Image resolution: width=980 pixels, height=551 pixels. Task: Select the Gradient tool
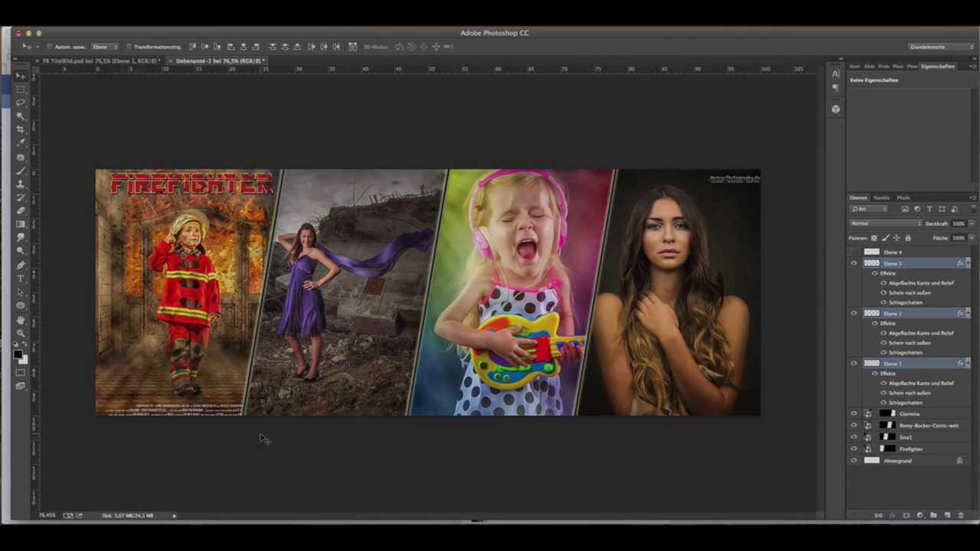[x=21, y=224]
